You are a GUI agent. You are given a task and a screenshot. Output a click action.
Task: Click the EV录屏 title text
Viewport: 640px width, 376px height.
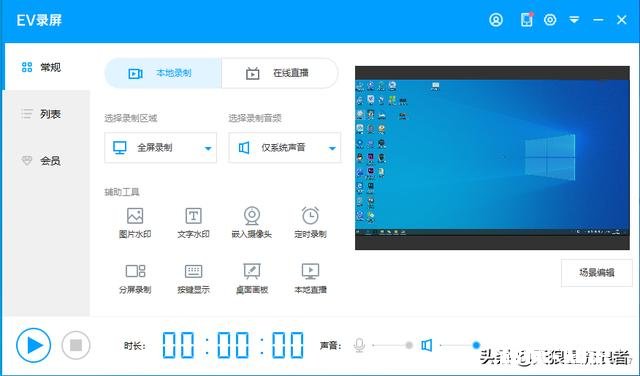(39, 20)
